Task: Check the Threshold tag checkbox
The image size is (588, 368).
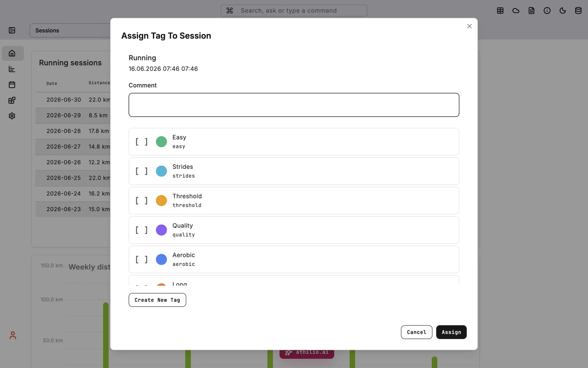Action: (141, 201)
